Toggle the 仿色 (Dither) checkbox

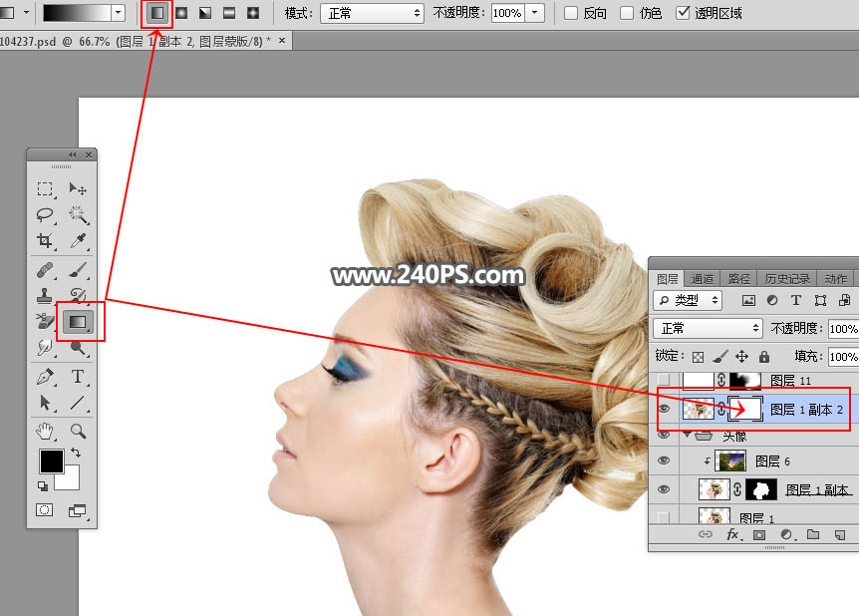(x=627, y=13)
